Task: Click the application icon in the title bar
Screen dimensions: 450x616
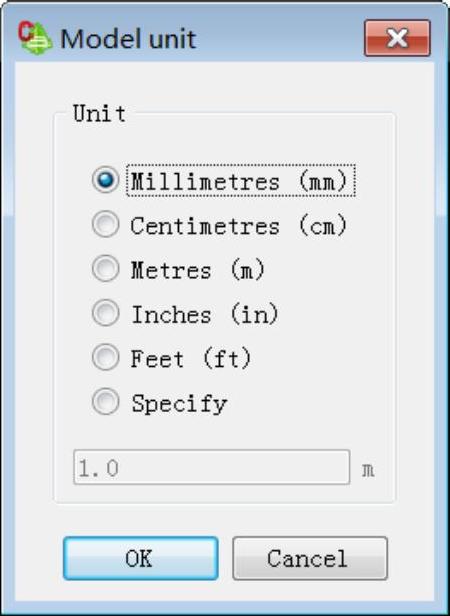Action: click(35, 38)
